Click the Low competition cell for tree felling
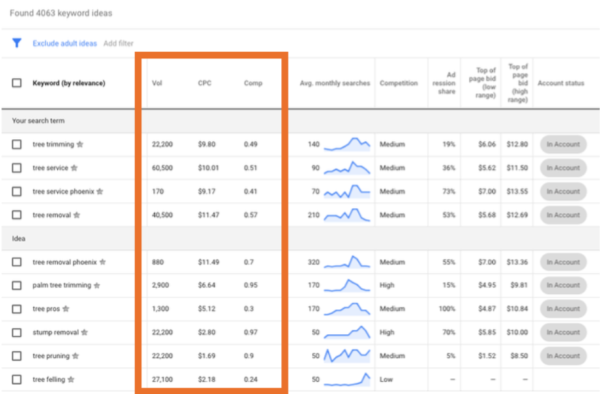The width and height of the screenshot is (600, 394). (386, 379)
